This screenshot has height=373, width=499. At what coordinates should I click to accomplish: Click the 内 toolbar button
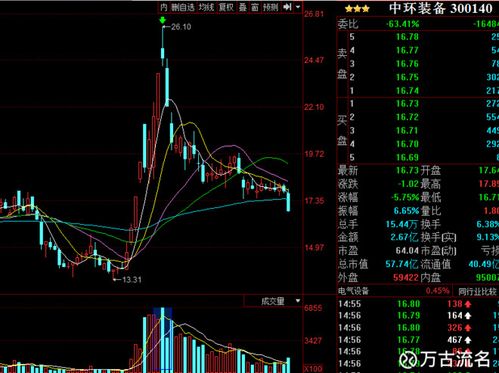[x=164, y=7]
